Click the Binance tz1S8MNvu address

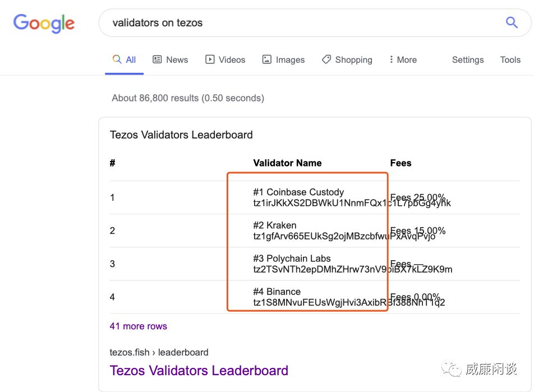pyautogui.click(x=349, y=302)
